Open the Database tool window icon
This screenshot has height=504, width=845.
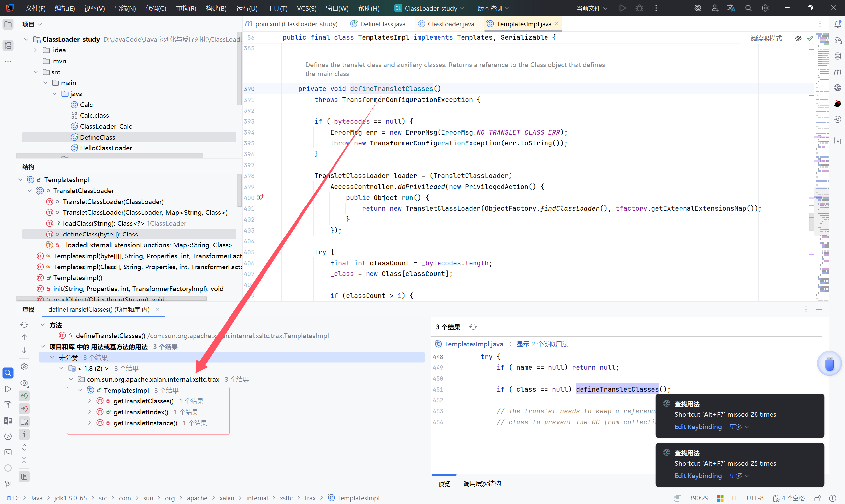[837, 56]
